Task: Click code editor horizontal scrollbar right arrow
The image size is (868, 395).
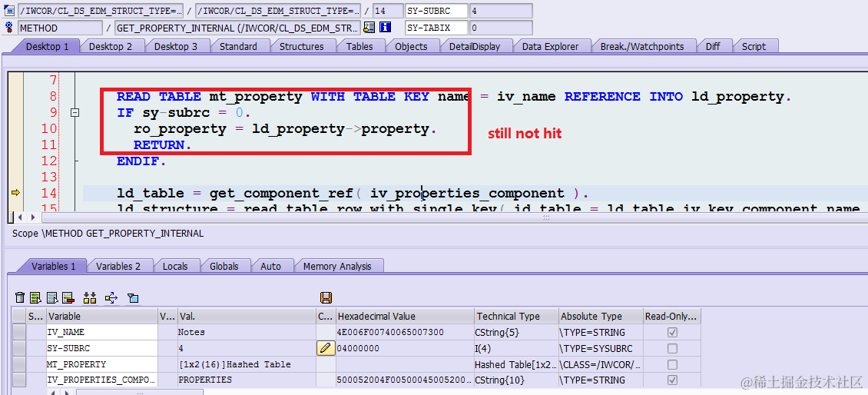Action: tap(33, 217)
